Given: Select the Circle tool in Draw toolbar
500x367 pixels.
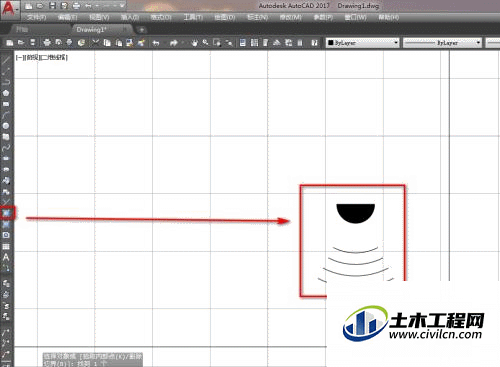Looking at the screenshot, I should (x=6, y=126).
